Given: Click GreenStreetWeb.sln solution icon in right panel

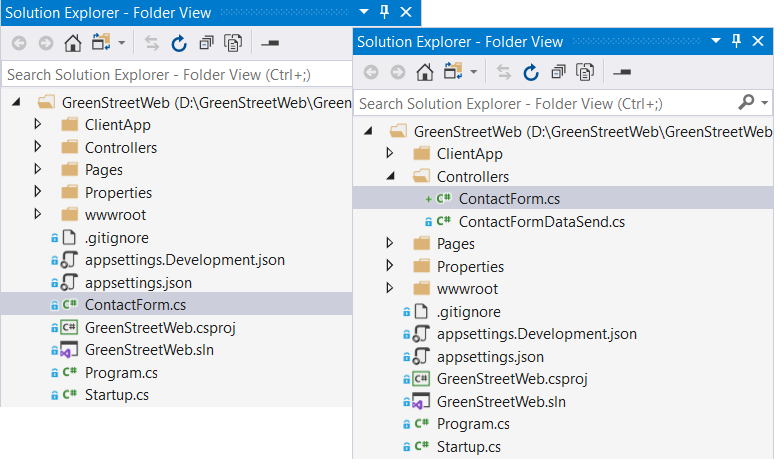Looking at the screenshot, I should pos(420,402).
